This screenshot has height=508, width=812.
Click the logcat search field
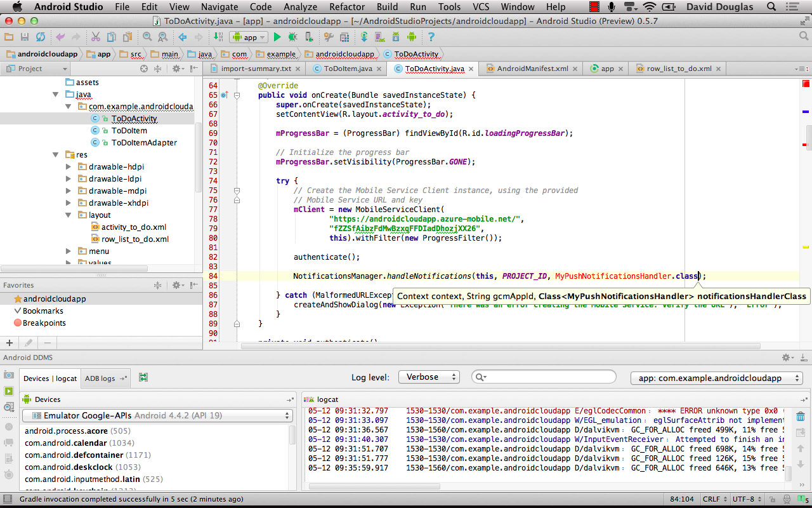coord(544,377)
